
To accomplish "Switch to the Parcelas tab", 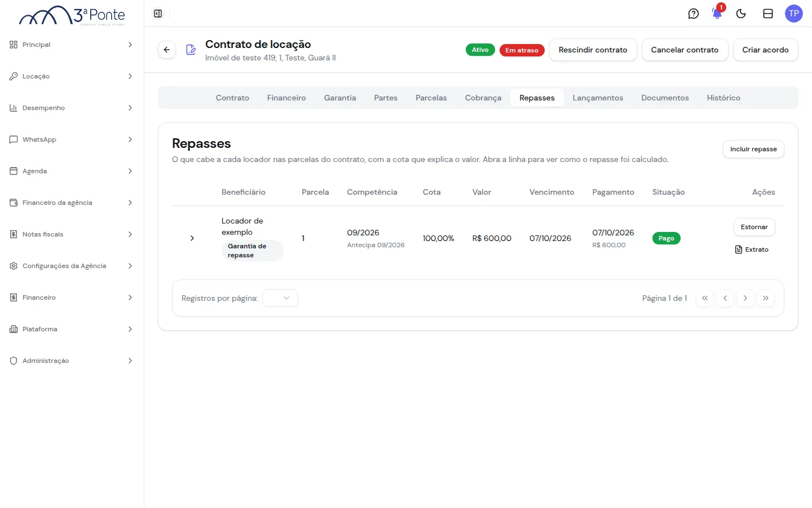I will tap(431, 98).
